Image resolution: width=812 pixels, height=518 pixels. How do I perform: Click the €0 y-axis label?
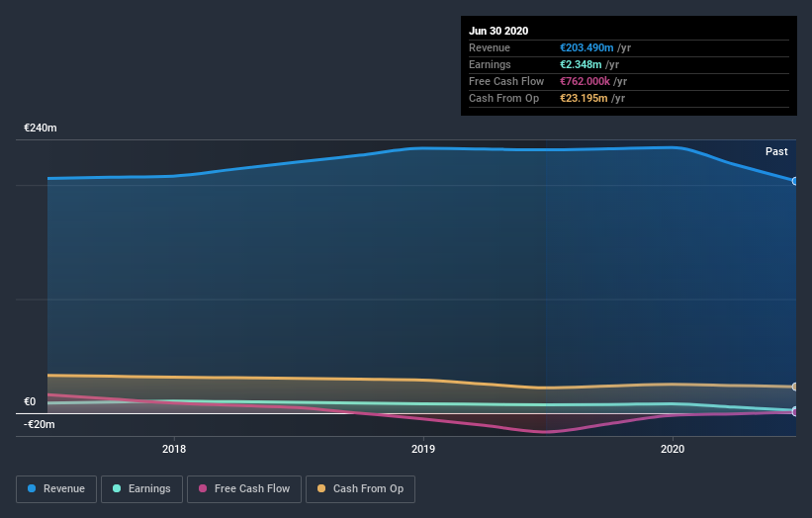pyautogui.click(x=30, y=401)
